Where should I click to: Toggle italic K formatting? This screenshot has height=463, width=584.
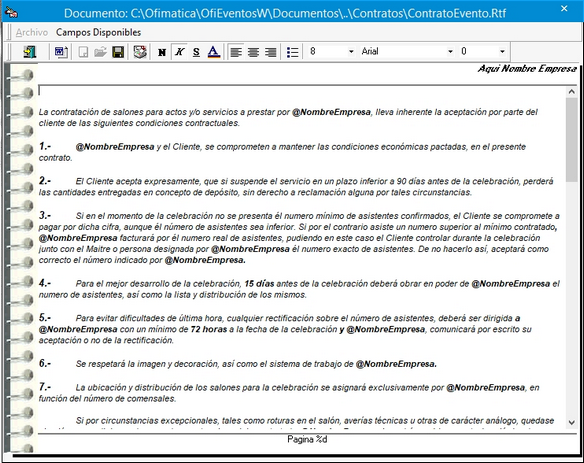(x=180, y=52)
